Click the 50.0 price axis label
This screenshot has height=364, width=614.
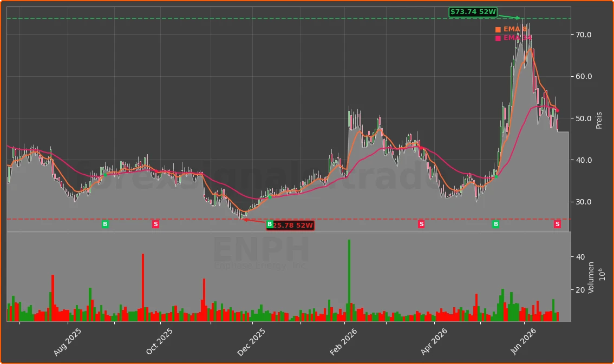click(584, 118)
